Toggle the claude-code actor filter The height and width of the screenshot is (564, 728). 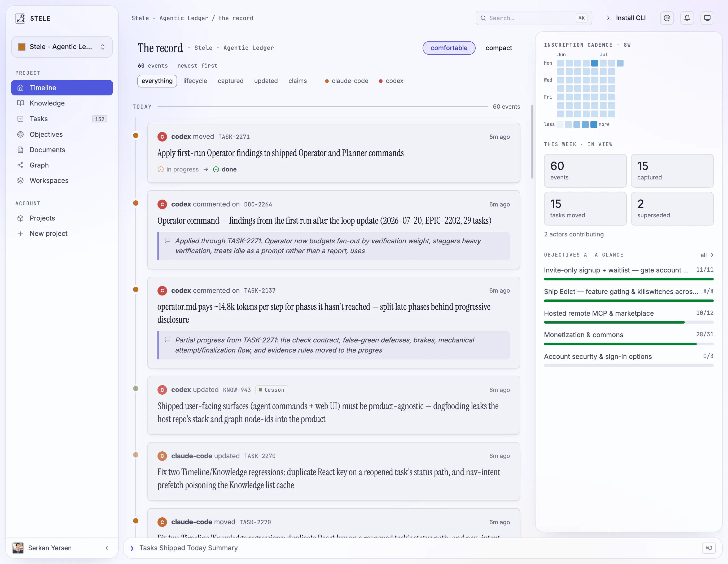(x=346, y=81)
